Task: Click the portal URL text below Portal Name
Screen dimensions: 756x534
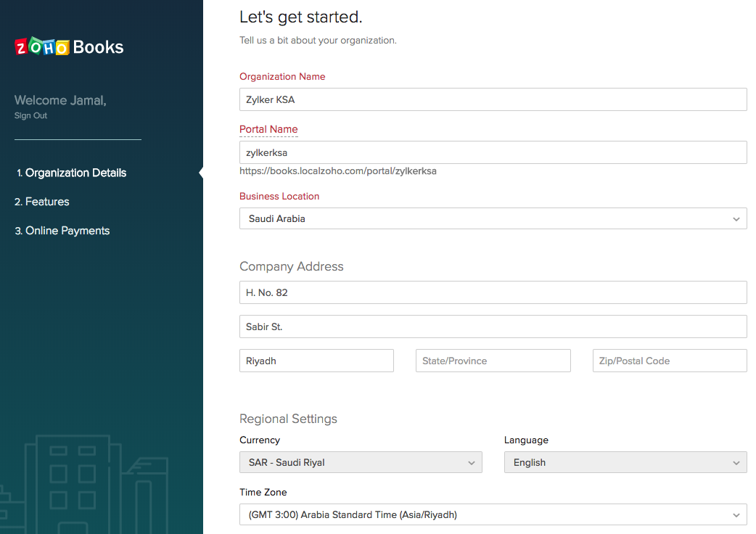Action: click(338, 171)
